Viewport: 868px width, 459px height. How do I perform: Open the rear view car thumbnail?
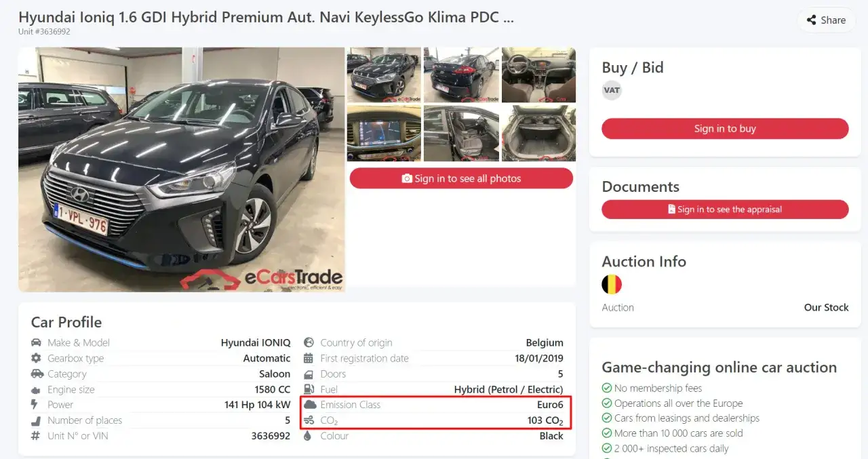[x=461, y=75]
